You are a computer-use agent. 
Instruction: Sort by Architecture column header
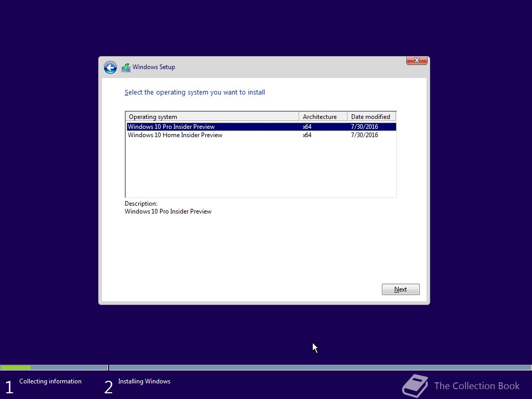323,117
